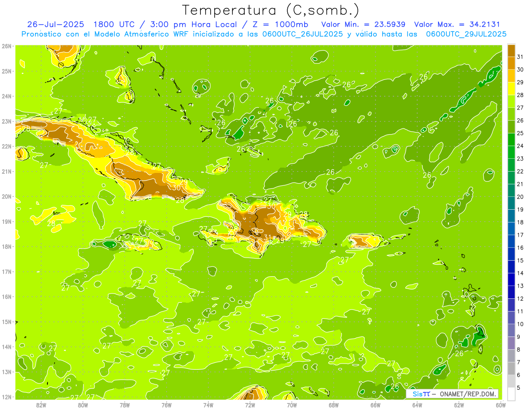Click latitude axis label "15N"
The image size is (532, 411).
point(6,321)
